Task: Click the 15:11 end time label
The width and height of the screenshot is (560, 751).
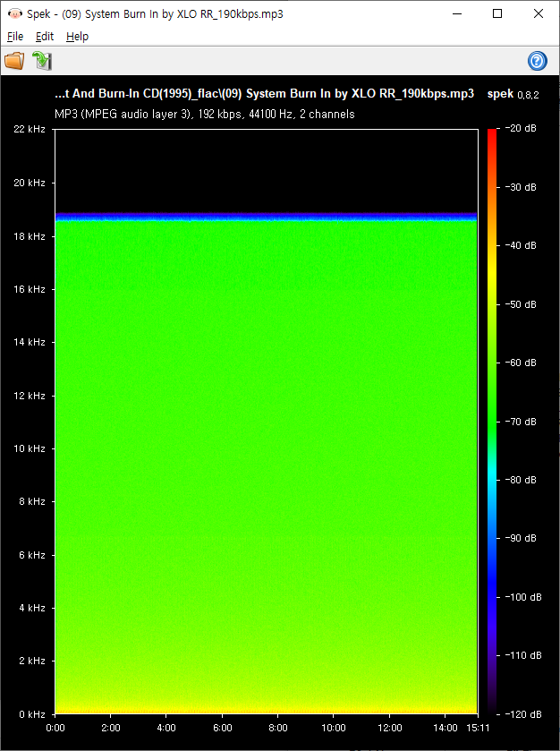Action: 479,728
